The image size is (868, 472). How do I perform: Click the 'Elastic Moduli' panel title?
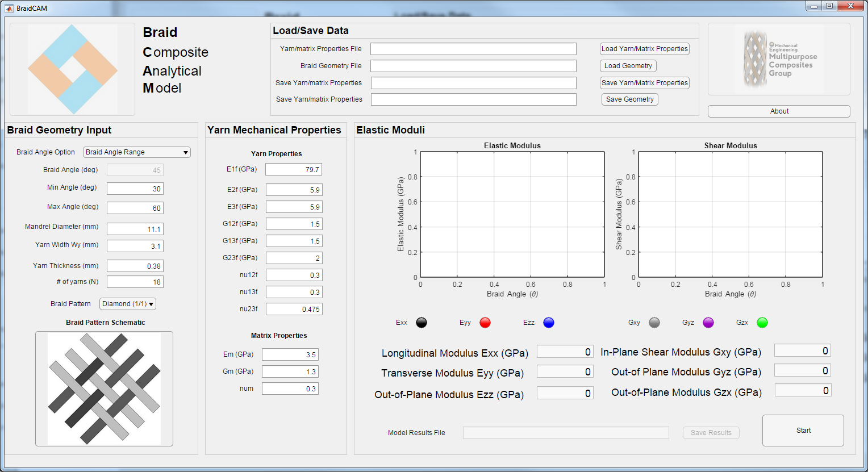[x=390, y=130]
